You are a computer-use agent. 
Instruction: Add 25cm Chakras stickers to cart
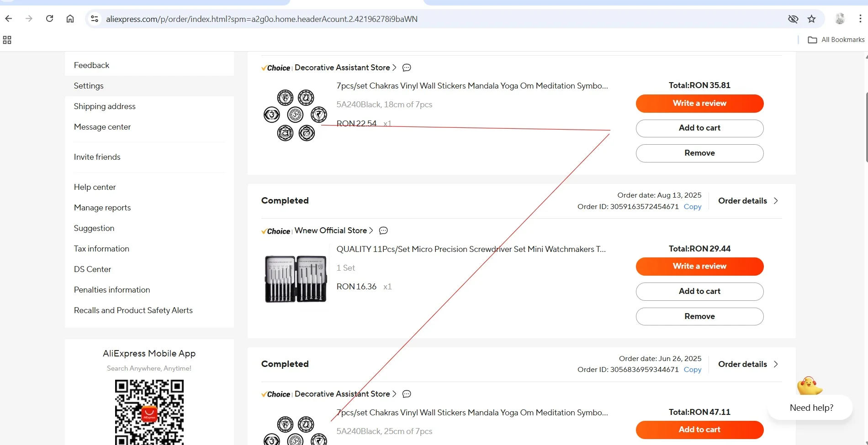pyautogui.click(x=699, y=430)
